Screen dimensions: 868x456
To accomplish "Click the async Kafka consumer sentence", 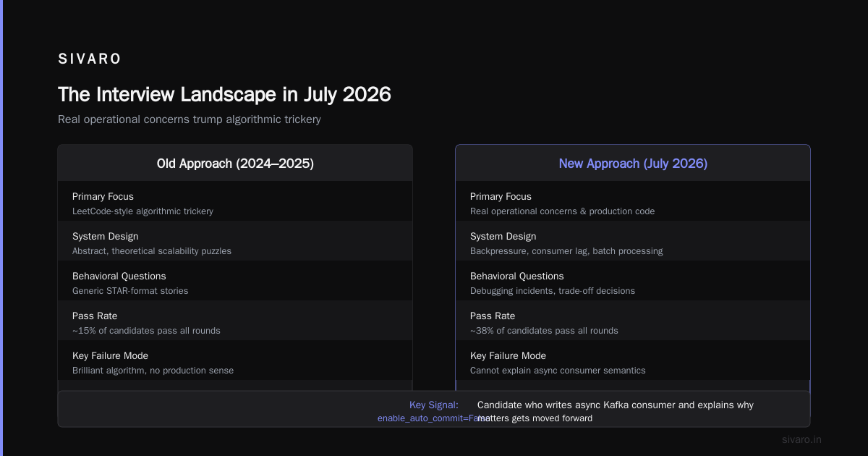I will [616, 412].
